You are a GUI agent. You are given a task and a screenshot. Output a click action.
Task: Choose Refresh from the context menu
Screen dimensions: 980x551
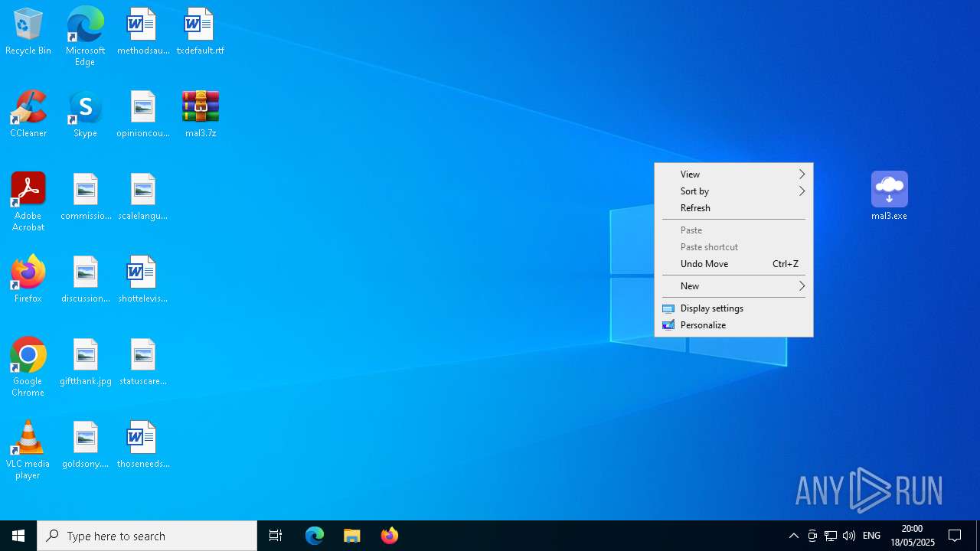(733, 208)
